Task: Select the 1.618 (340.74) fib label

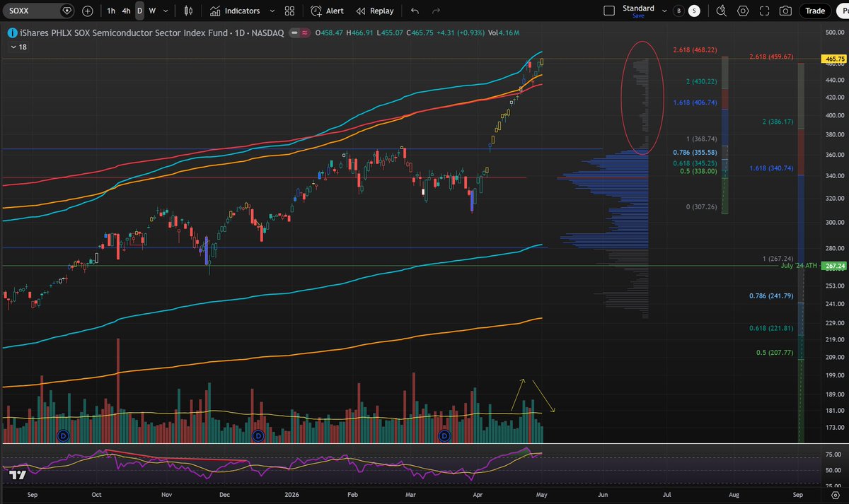Action: tap(772, 168)
